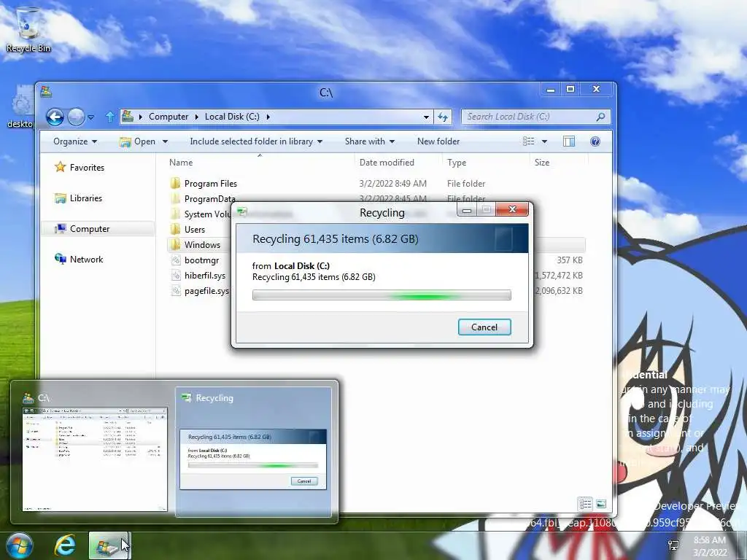Open Include selected folder in library menu
The height and width of the screenshot is (560, 747).
(256, 141)
